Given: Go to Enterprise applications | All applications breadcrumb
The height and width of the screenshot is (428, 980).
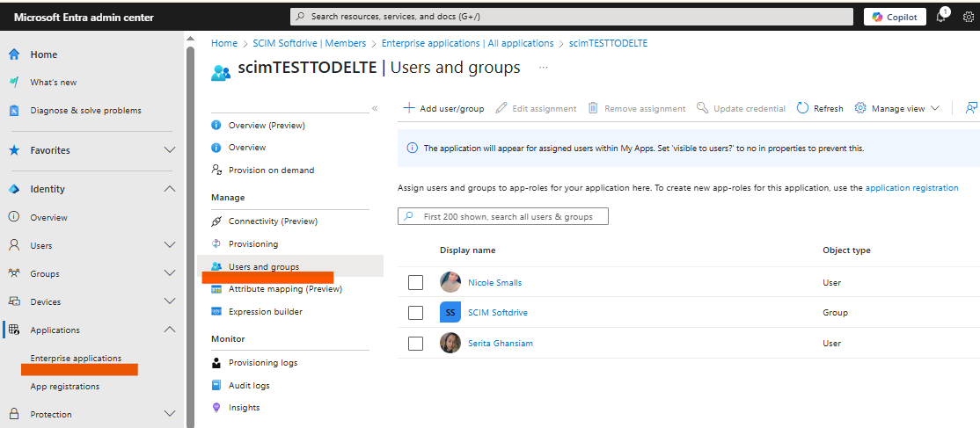Looking at the screenshot, I should click(x=467, y=43).
